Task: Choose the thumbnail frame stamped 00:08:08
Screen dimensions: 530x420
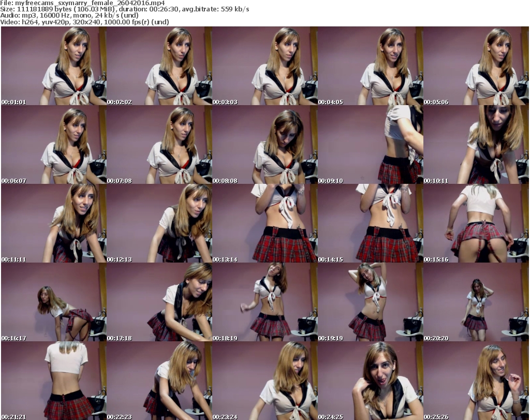Action: coord(265,144)
